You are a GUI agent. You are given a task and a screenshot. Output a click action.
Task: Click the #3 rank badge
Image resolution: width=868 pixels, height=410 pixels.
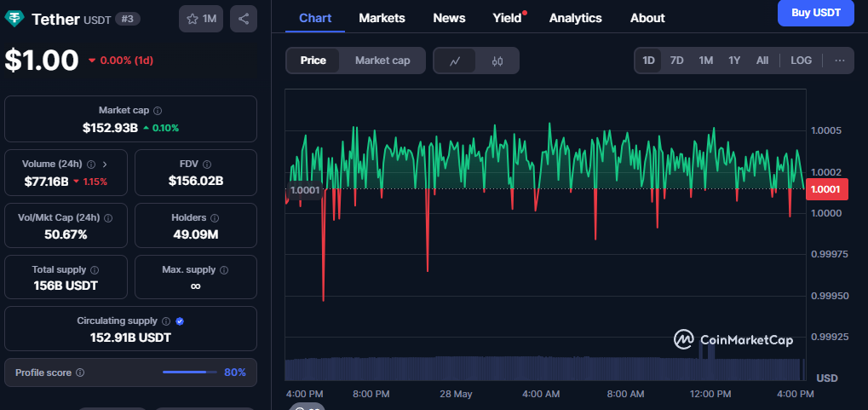[127, 19]
